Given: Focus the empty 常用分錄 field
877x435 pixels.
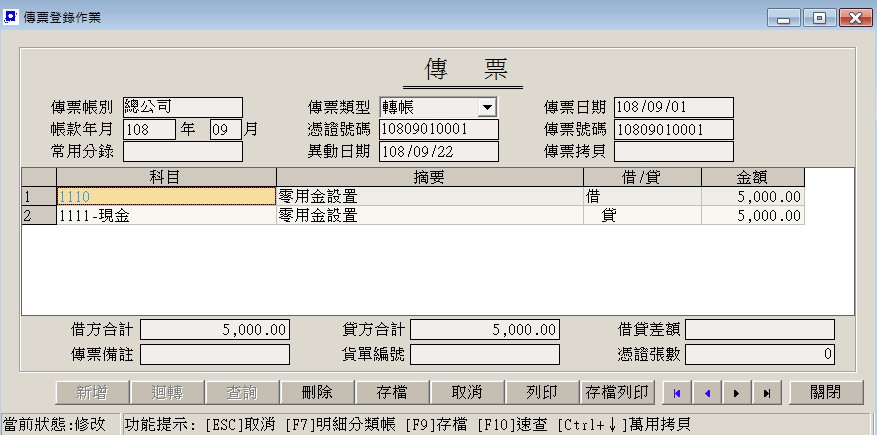Looking at the screenshot, I should 183,152.
